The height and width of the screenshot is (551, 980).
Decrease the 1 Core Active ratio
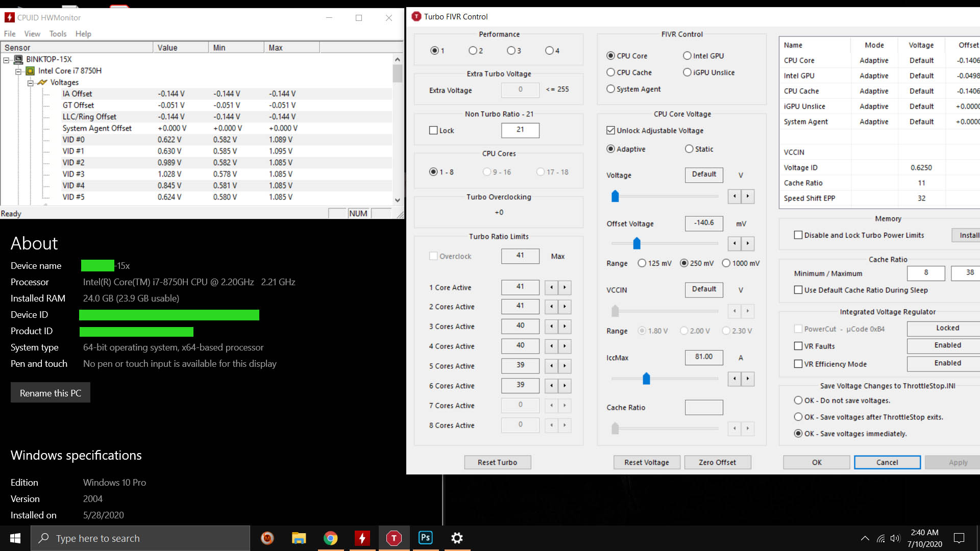551,287
